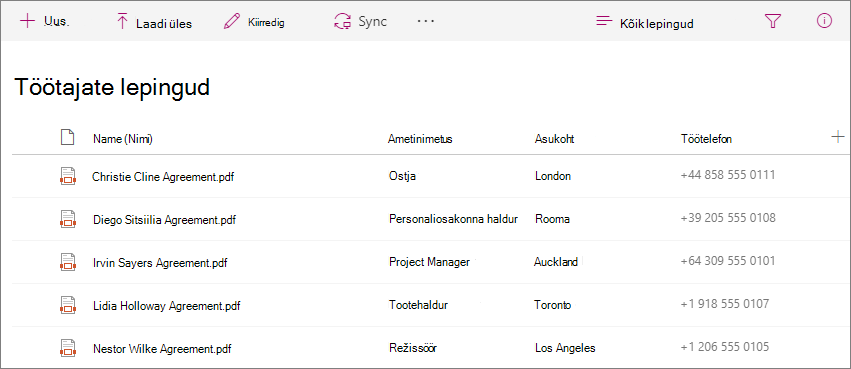Click phone number +1 918 555 0107
Image resolution: width=851 pixels, height=369 pixels.
click(725, 304)
